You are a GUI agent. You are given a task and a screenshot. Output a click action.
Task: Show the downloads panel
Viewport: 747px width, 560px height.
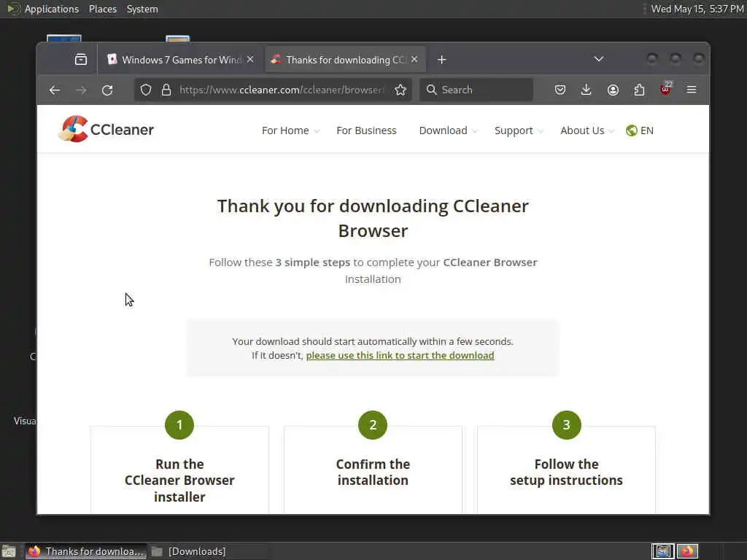point(587,90)
